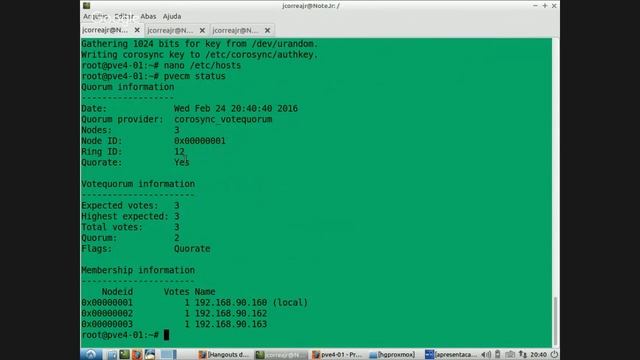Click the Quorate value Yes
Viewport: 640px width, 360px height.
tap(182, 162)
